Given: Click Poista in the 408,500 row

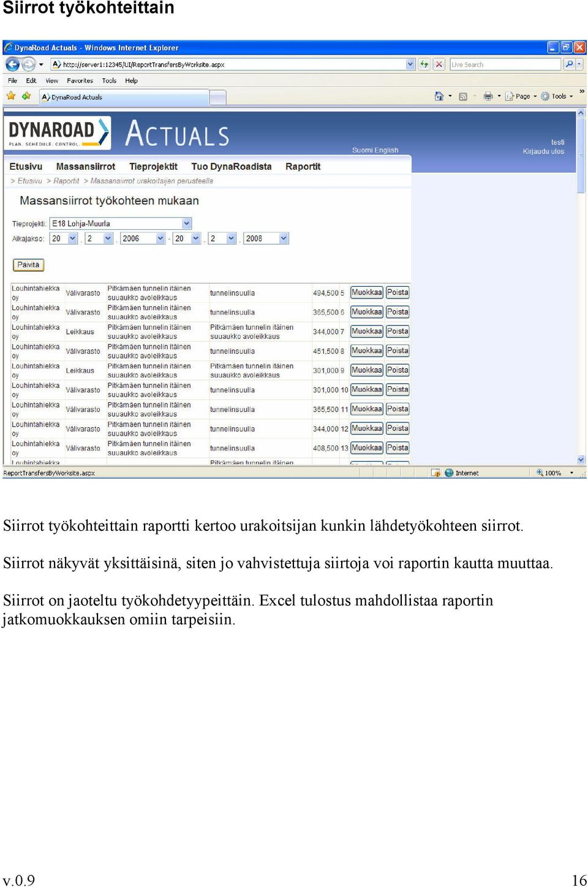Looking at the screenshot, I should point(398,447).
